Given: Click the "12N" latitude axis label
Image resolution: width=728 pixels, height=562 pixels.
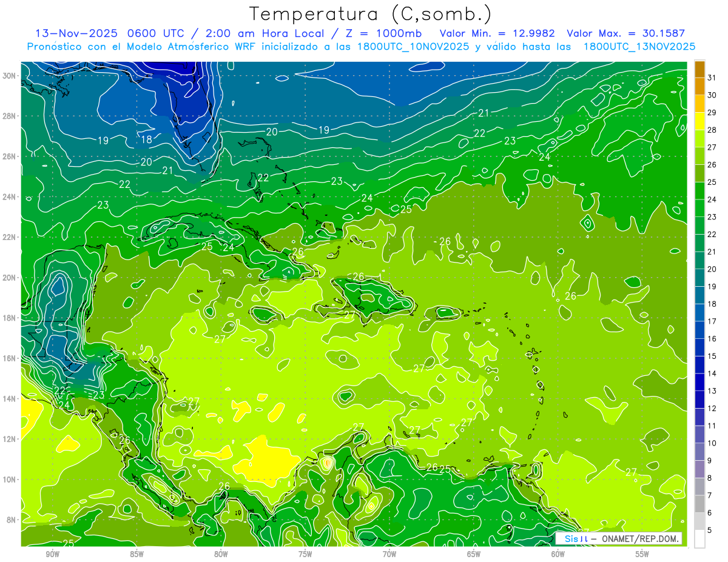Looking at the screenshot, I should click(x=10, y=439).
